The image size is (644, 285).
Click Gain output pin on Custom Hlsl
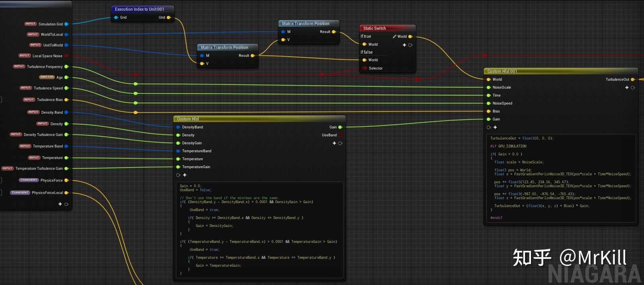click(340, 127)
